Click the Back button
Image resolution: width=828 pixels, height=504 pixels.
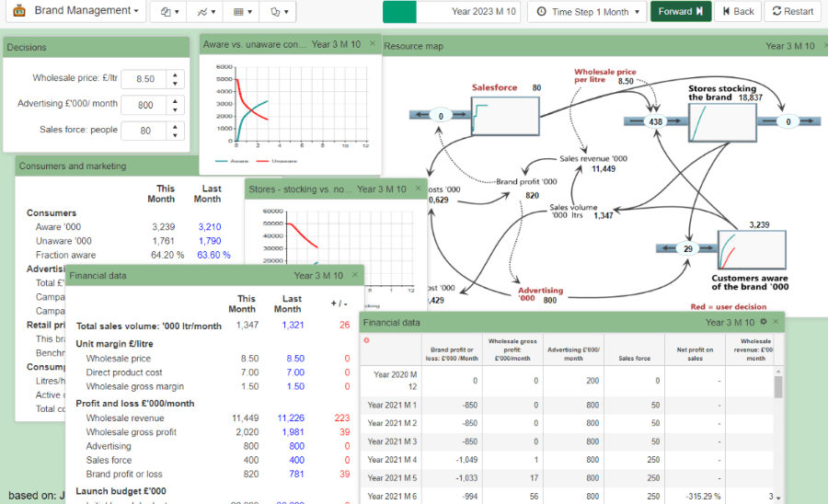[737, 12]
